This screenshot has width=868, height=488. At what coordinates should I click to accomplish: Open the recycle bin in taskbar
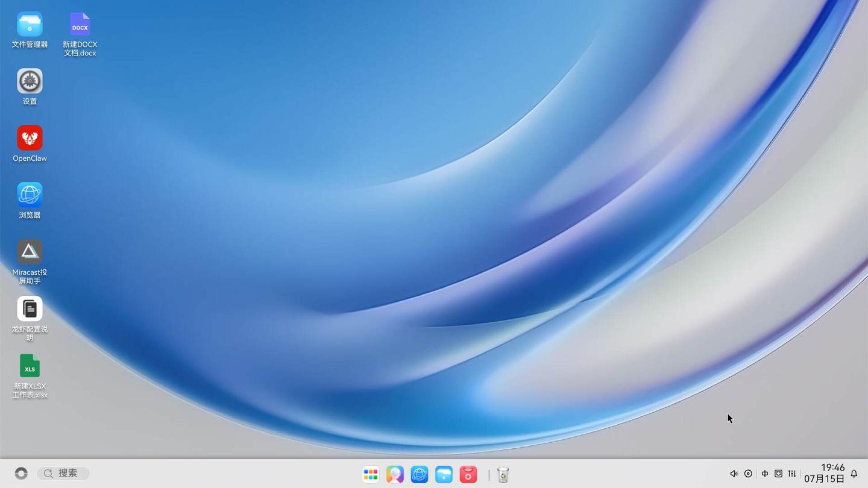[503, 475]
